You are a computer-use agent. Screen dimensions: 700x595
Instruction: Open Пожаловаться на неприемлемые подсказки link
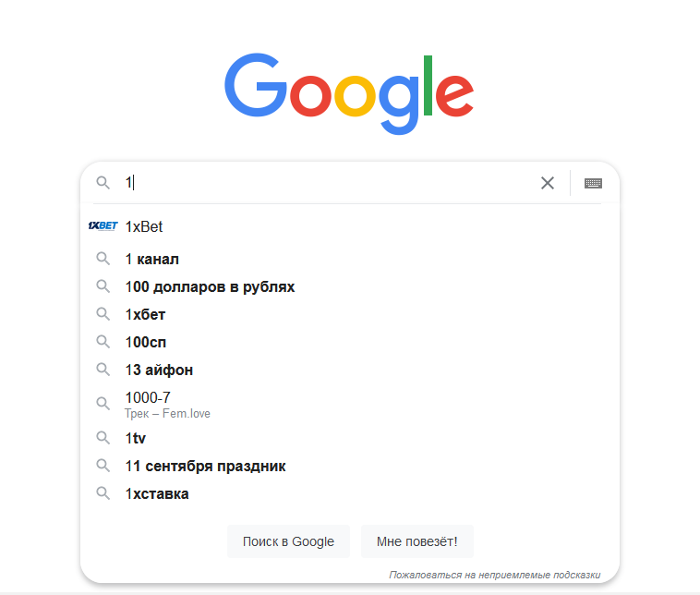(x=495, y=575)
